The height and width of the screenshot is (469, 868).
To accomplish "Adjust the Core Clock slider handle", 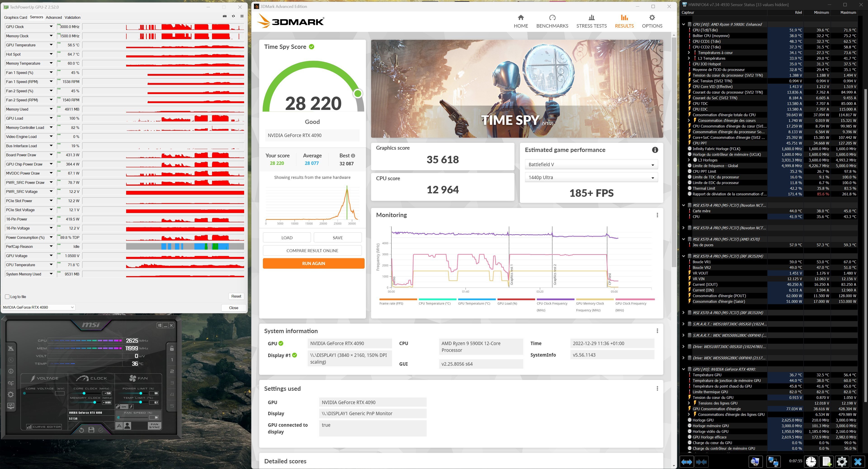I will (84, 393).
